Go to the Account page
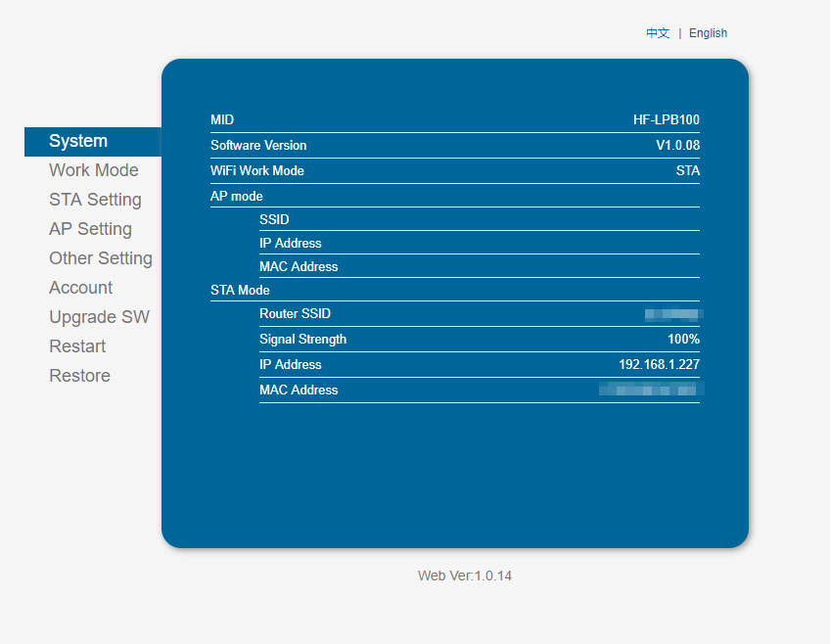Image resolution: width=830 pixels, height=644 pixels. pyautogui.click(x=80, y=288)
